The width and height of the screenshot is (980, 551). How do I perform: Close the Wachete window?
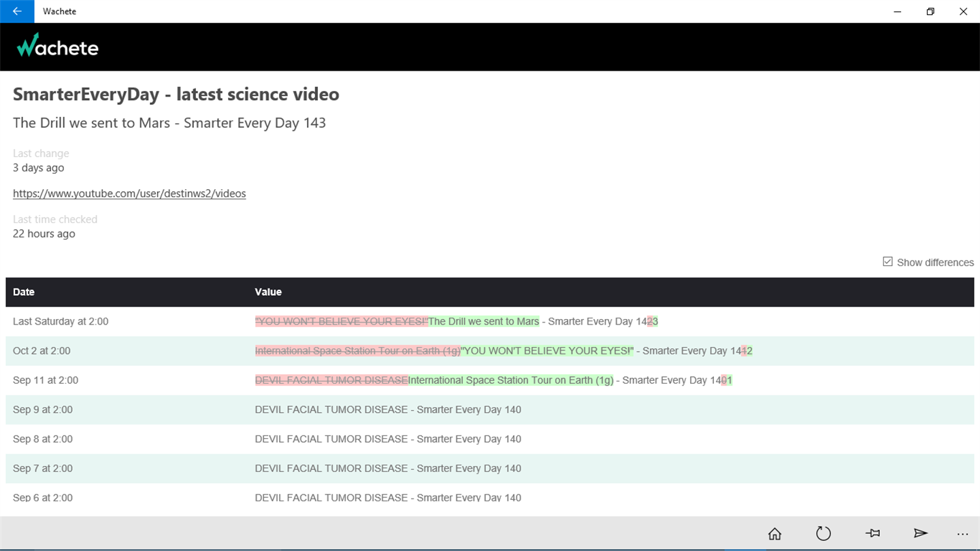(963, 11)
